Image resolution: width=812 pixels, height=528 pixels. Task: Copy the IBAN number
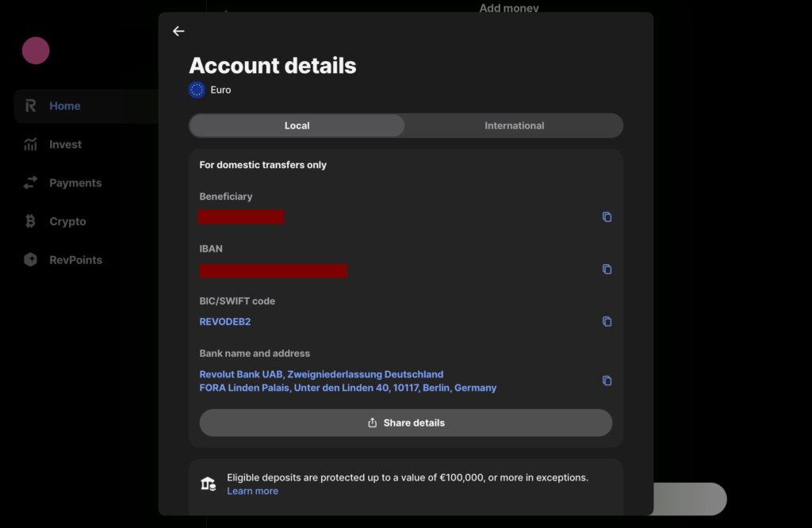pos(607,270)
